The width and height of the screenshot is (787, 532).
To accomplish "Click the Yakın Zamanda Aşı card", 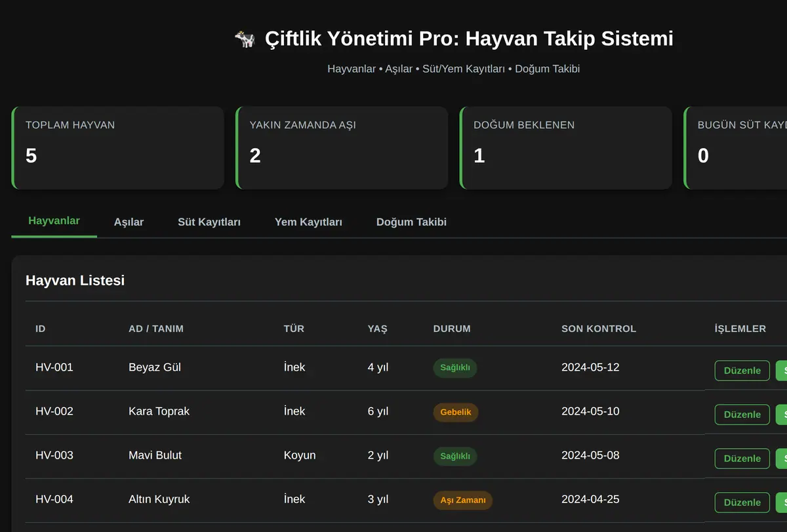I will [342, 148].
